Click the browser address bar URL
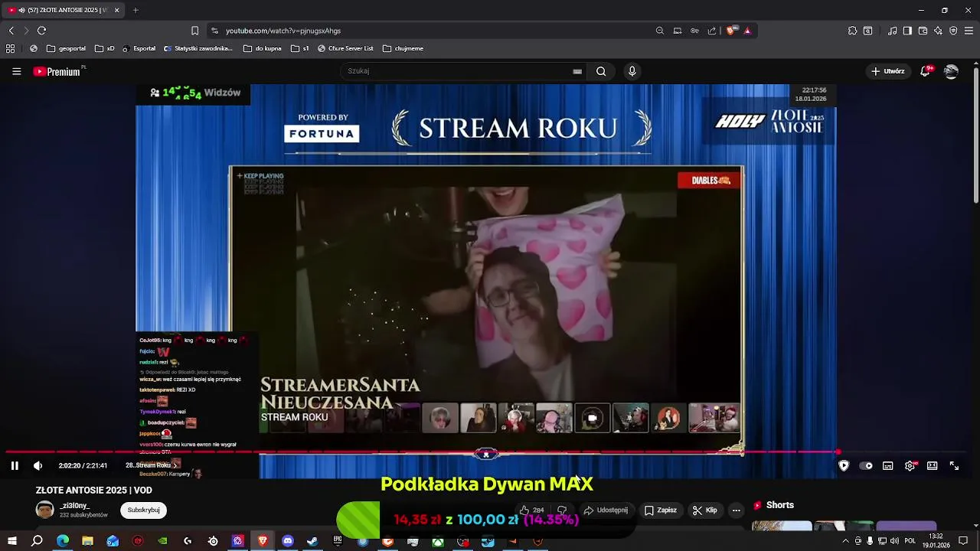Image resolution: width=980 pixels, height=551 pixels. pyautogui.click(x=283, y=31)
